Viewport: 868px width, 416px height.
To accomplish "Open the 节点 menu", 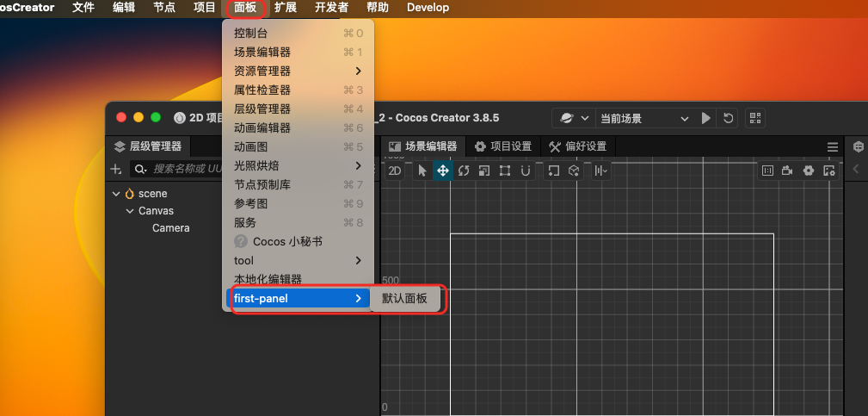I will click(164, 8).
